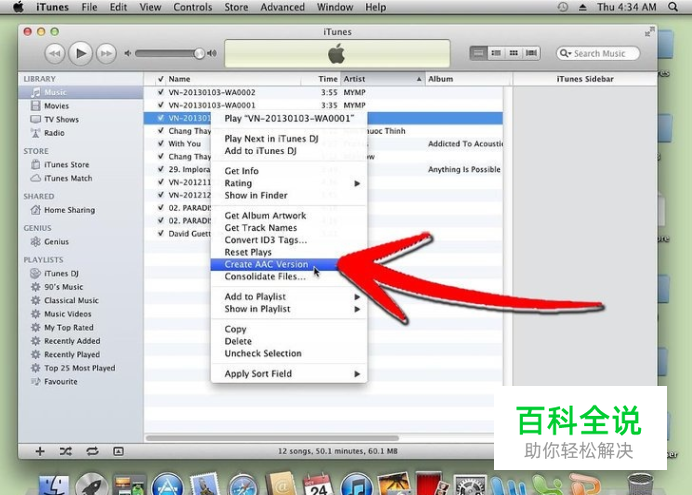
Task: Choose Convert ID3 Tags from context menu
Action: [289, 240]
